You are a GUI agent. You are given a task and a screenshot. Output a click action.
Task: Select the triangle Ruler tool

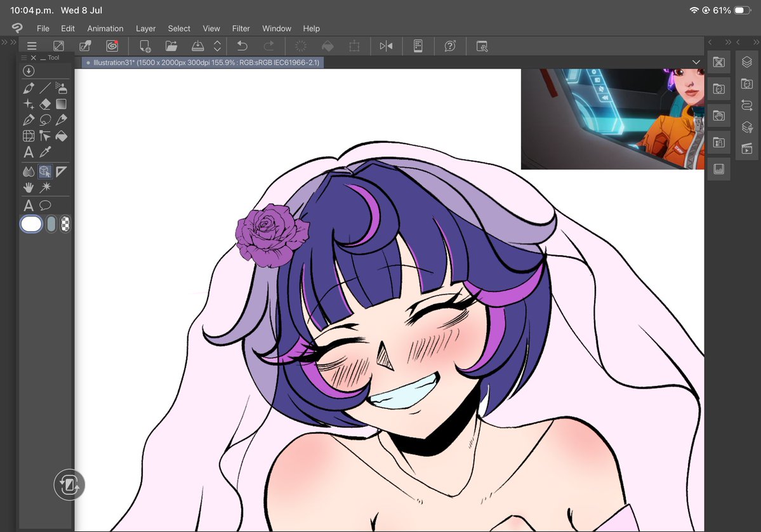click(61, 171)
